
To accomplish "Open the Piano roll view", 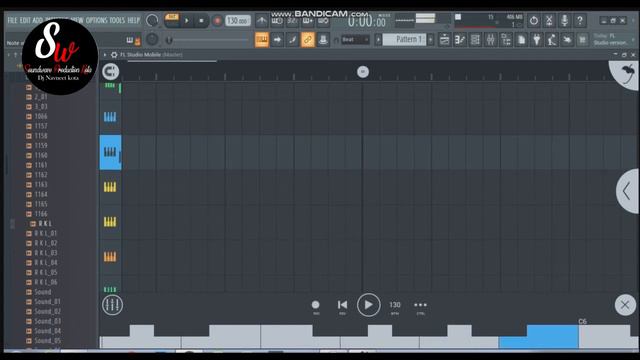I will 460,40.
